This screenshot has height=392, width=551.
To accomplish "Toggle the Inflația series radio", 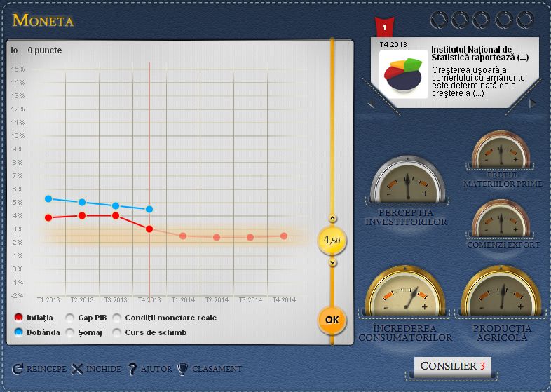I will point(19,318).
